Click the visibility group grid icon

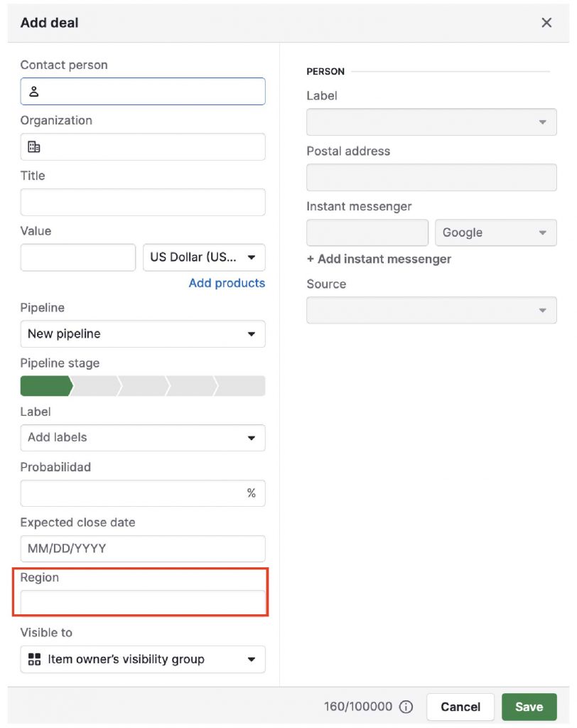[x=33, y=659]
